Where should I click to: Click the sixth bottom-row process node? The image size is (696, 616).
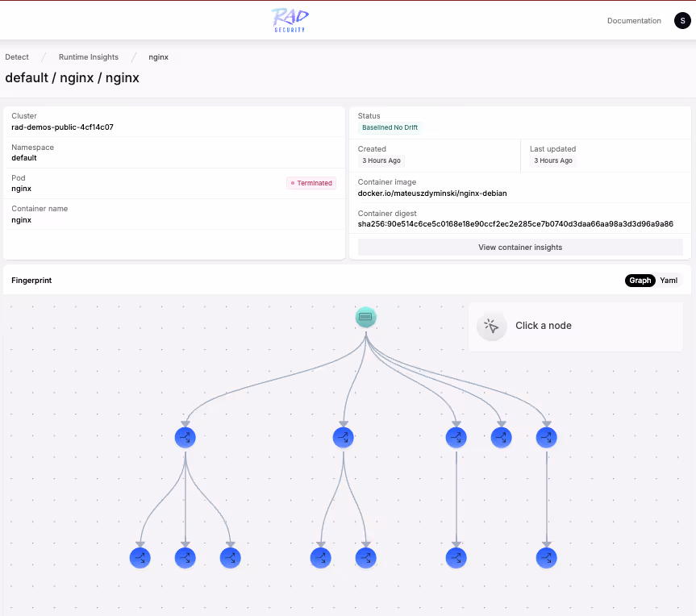click(456, 558)
